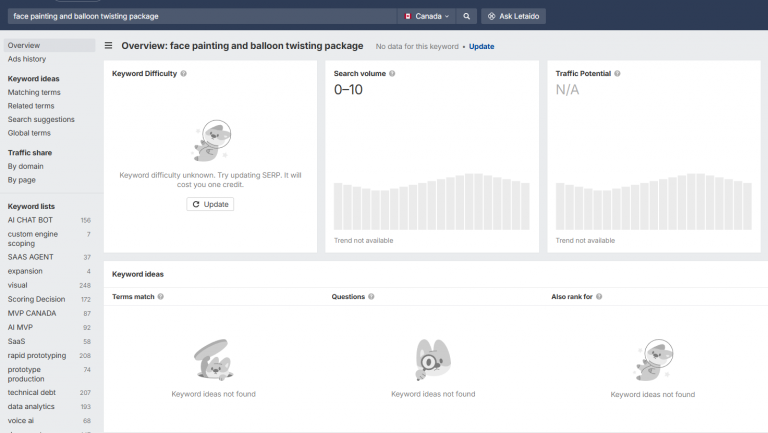Open Keyword Difficulty help tooltip icon
This screenshot has width=768, height=433.
click(184, 73)
